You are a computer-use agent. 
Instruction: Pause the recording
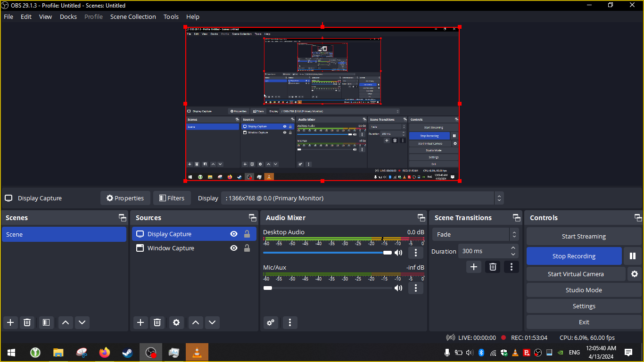(x=632, y=256)
